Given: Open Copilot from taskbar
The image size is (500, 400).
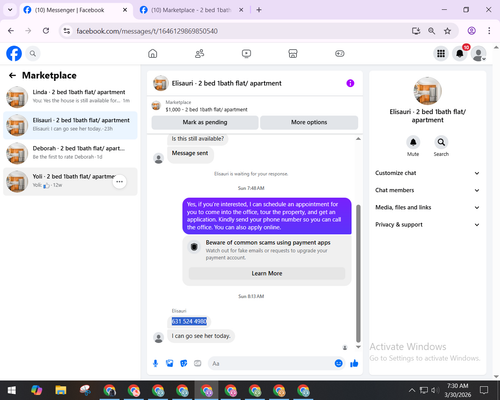Looking at the screenshot, I should pyautogui.click(x=36, y=390).
